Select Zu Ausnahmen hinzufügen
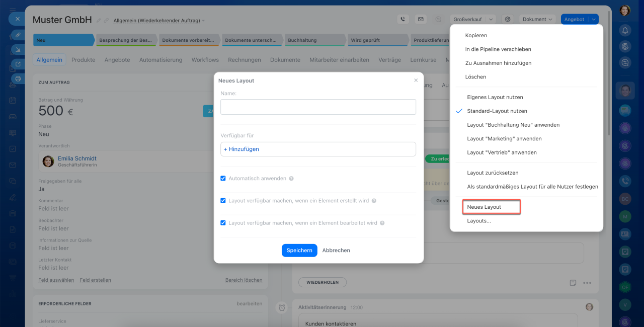644x327 pixels. pyautogui.click(x=499, y=63)
